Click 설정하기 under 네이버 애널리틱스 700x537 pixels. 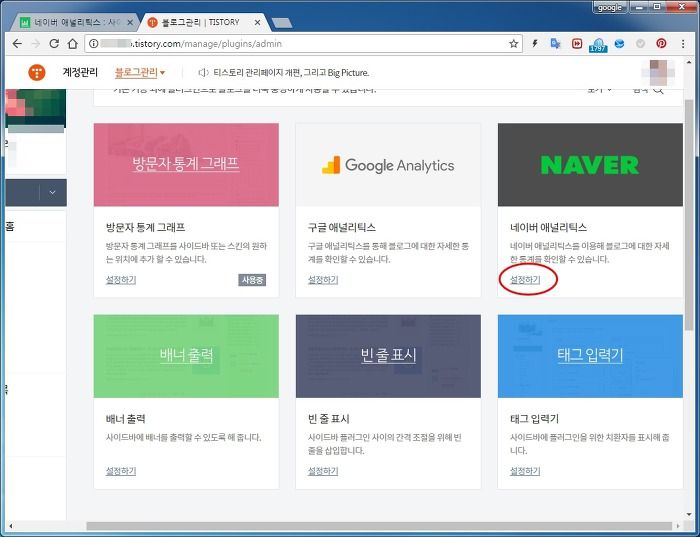click(525, 280)
